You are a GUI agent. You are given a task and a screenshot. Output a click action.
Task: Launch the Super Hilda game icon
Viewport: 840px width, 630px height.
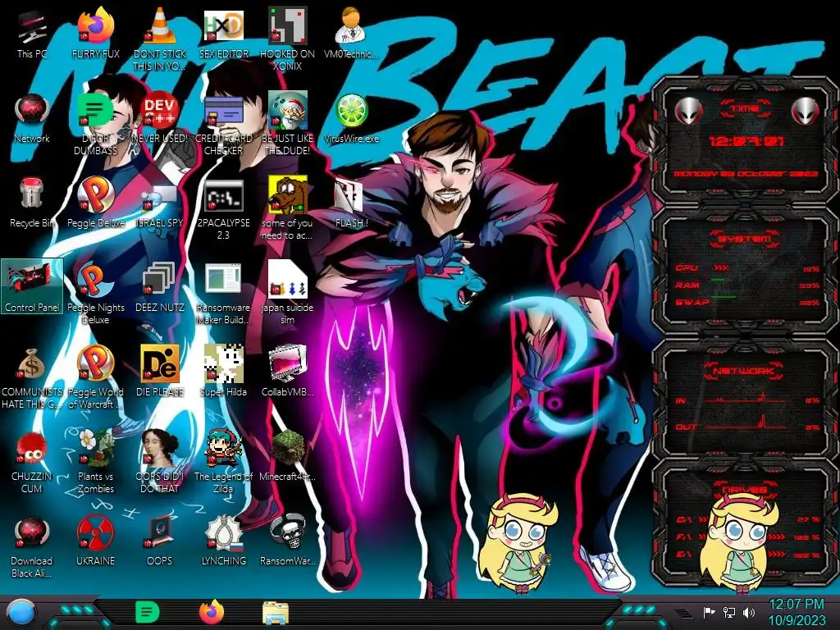(x=223, y=372)
